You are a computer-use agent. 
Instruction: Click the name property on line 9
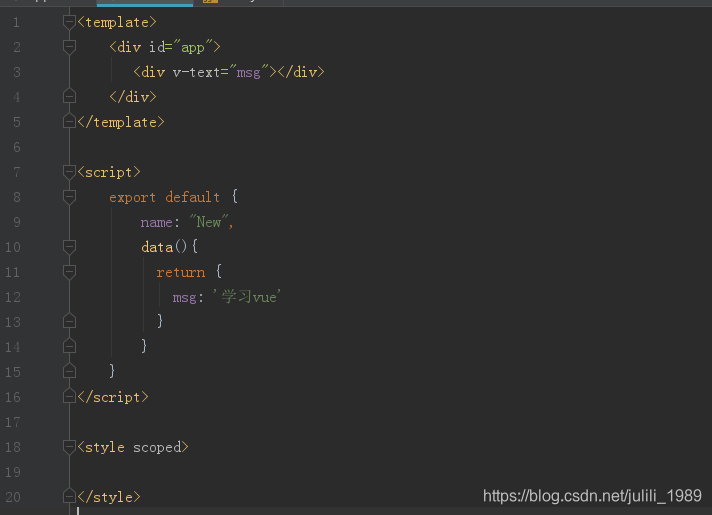[x=156, y=223]
